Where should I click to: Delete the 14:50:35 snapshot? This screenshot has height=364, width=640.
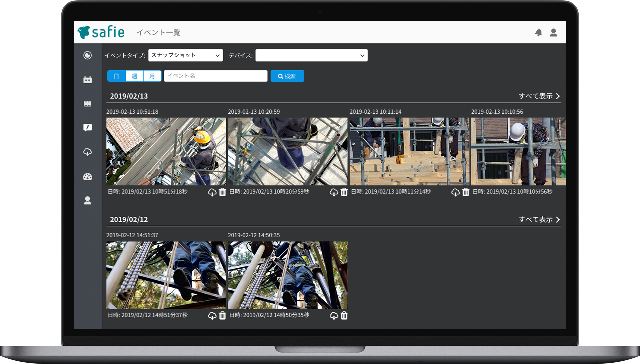click(344, 315)
